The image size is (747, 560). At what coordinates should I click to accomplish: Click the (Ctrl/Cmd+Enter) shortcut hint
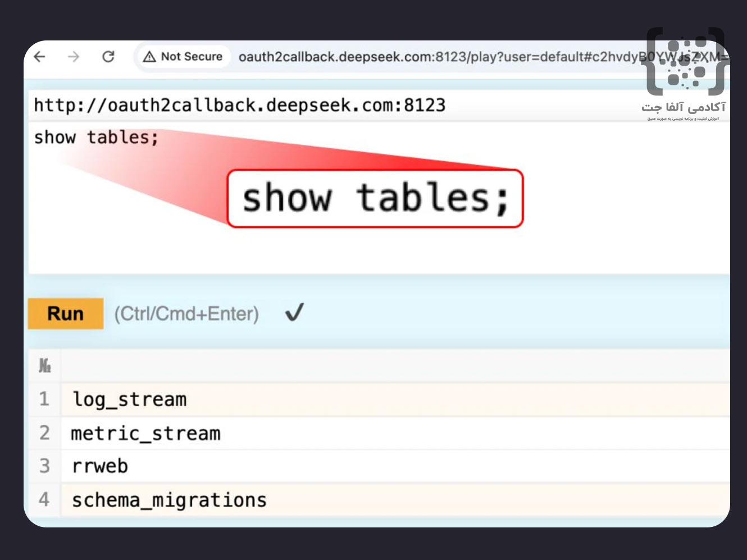click(186, 313)
